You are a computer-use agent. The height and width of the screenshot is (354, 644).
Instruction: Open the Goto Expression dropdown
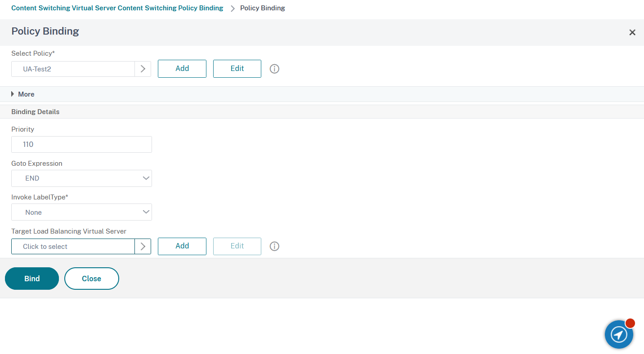(x=81, y=178)
